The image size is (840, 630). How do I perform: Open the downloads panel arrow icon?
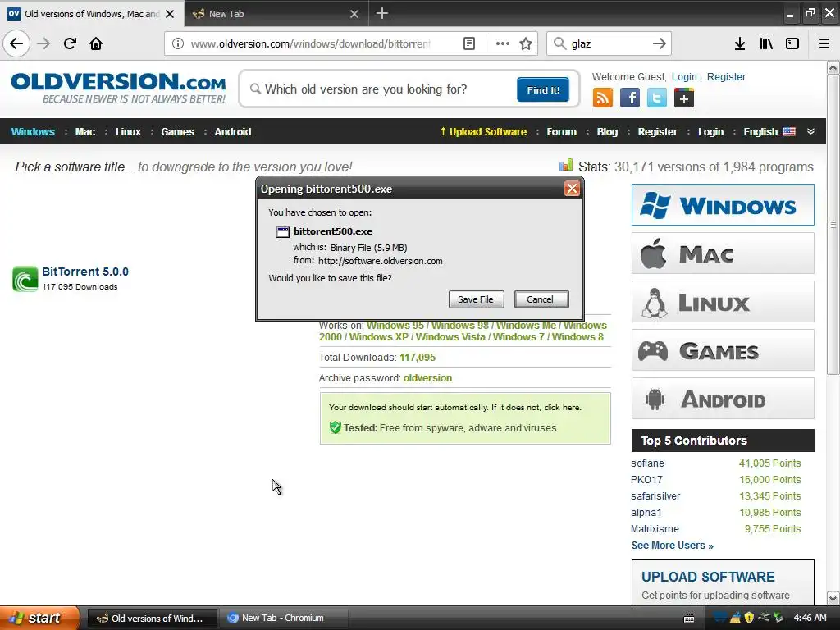(740, 43)
